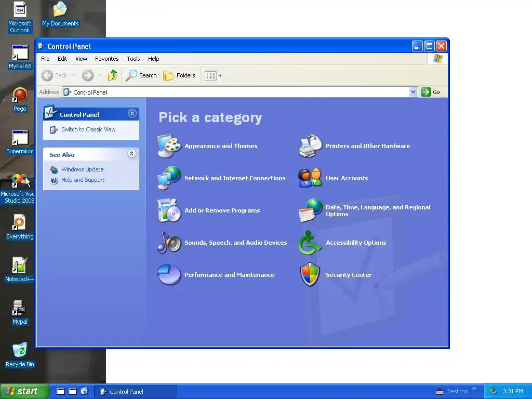Image resolution: width=532 pixels, height=399 pixels.
Task: Click the first Quick Launch window icon
Action: click(60, 391)
